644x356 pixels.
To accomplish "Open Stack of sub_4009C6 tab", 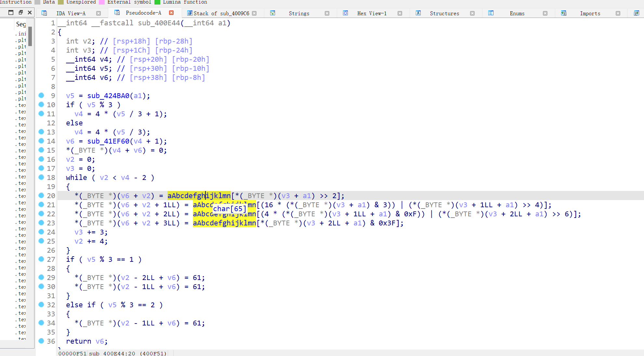I will click(x=222, y=13).
